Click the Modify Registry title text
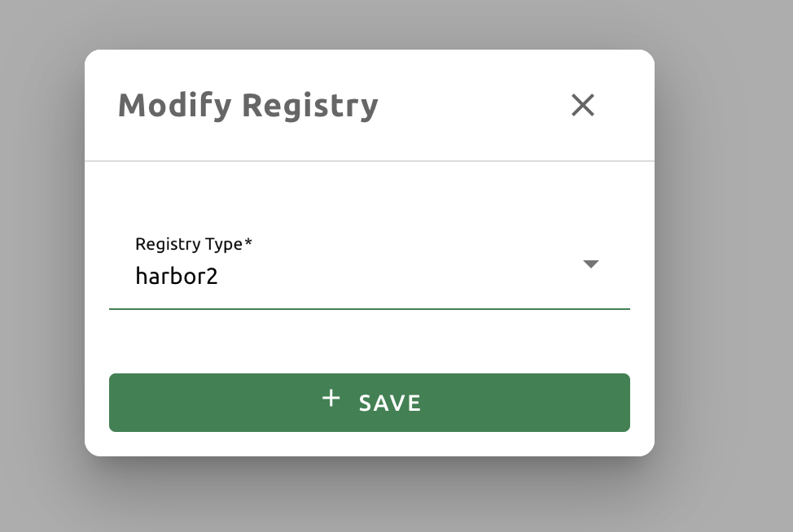 (248, 104)
